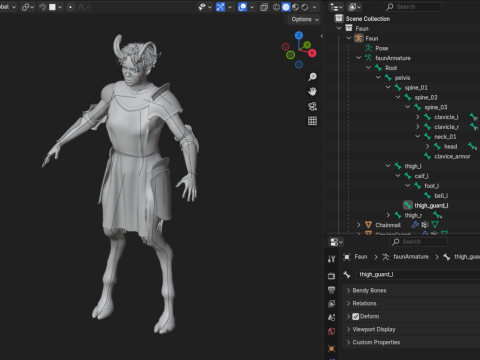Expand the head bone
The width and height of the screenshot is (480, 360).
(427, 146)
